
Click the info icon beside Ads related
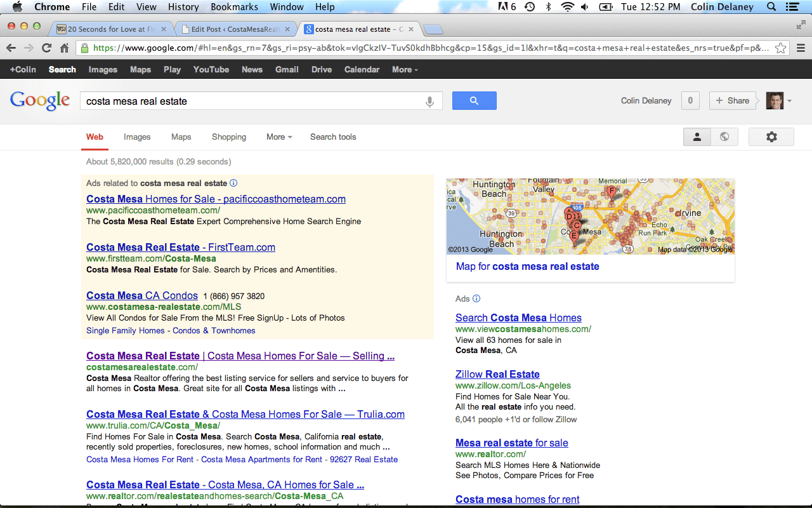(x=233, y=183)
